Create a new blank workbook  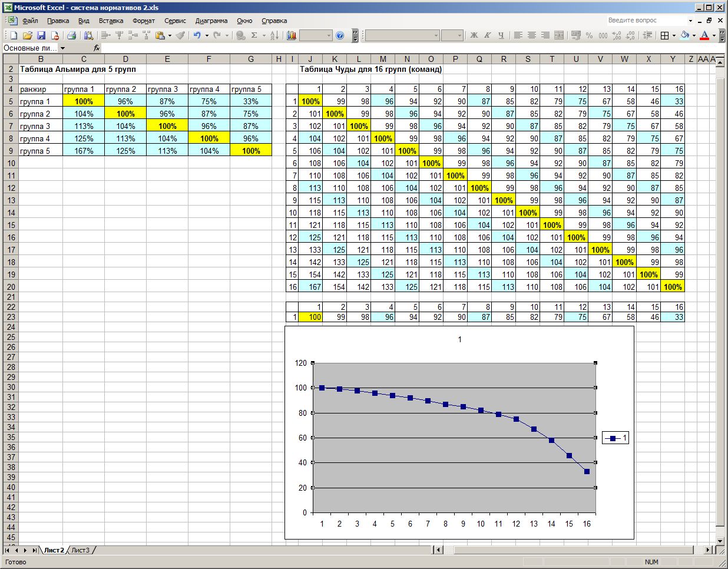click(x=14, y=35)
